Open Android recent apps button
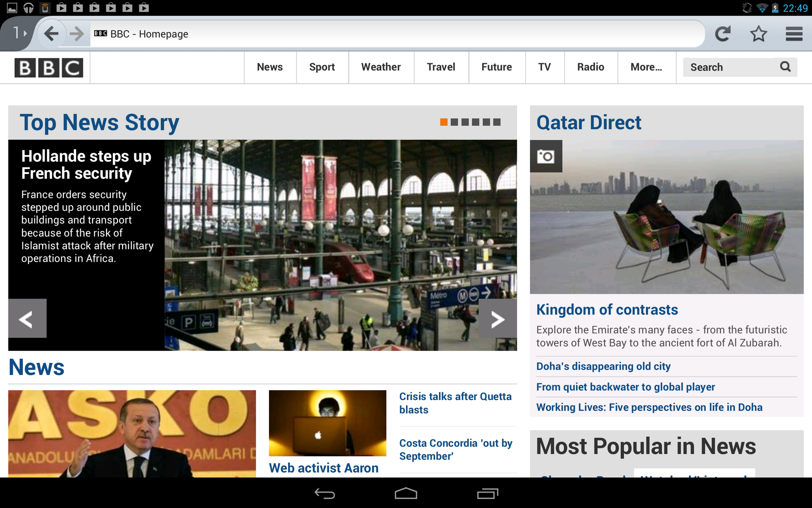 point(487,494)
